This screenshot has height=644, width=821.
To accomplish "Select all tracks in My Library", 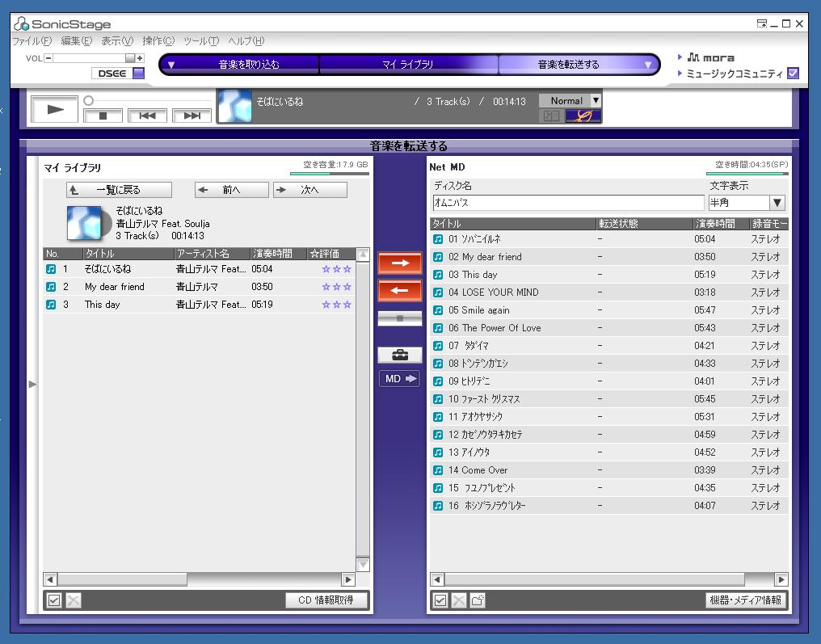I will (54, 600).
